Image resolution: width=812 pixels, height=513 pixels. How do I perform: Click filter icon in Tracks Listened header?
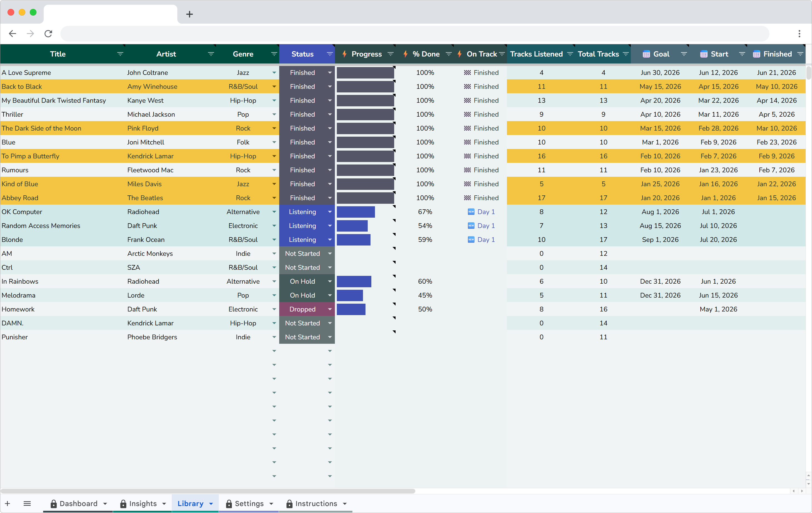click(x=570, y=54)
